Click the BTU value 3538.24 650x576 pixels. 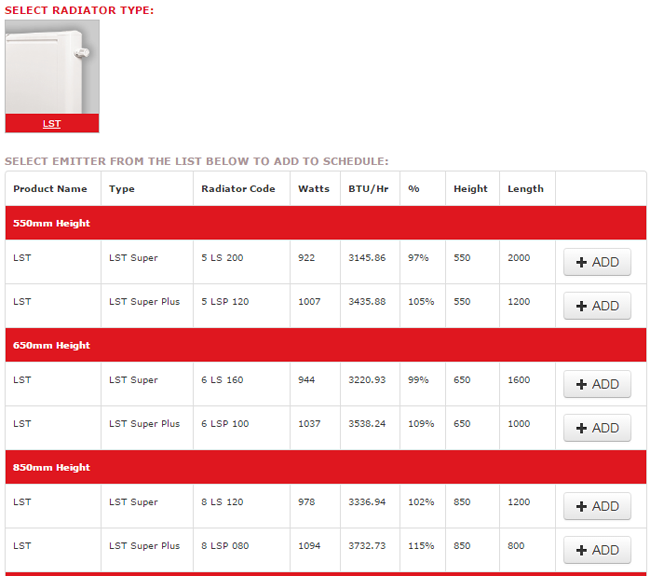367,424
